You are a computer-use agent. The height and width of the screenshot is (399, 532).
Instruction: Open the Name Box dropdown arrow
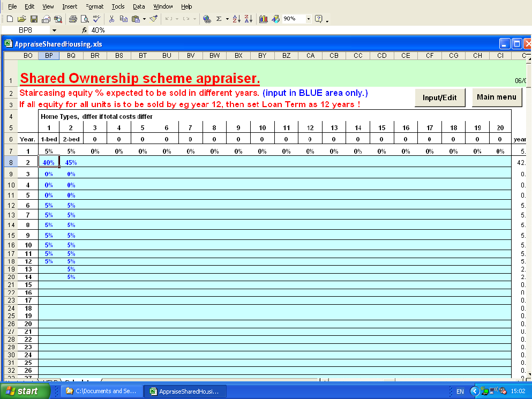[x=54, y=30]
